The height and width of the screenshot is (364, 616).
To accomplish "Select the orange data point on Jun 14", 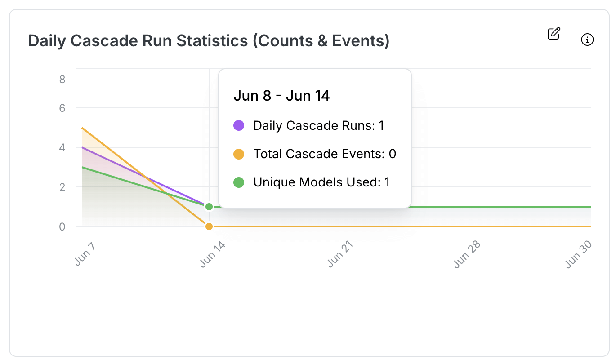I will (x=209, y=226).
